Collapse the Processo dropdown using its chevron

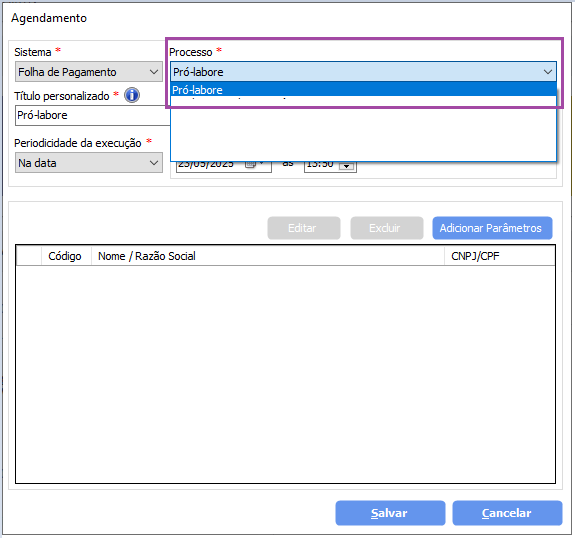548,72
